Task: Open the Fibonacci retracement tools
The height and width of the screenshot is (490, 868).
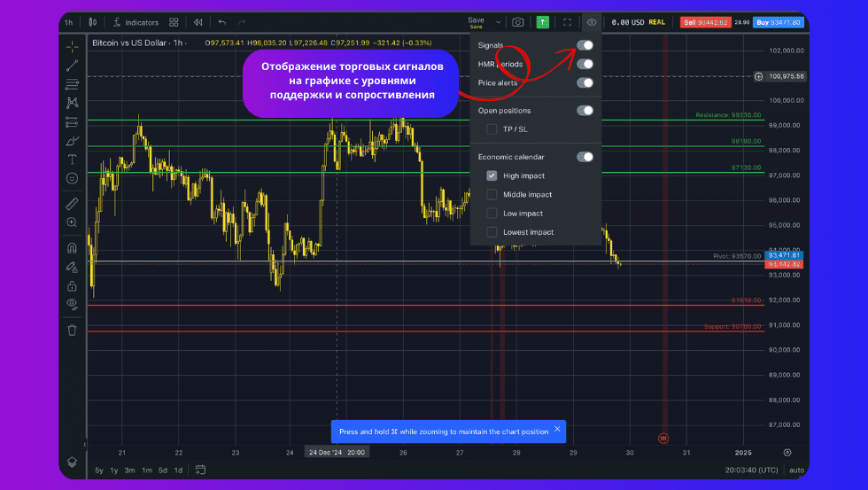Action: [72, 84]
